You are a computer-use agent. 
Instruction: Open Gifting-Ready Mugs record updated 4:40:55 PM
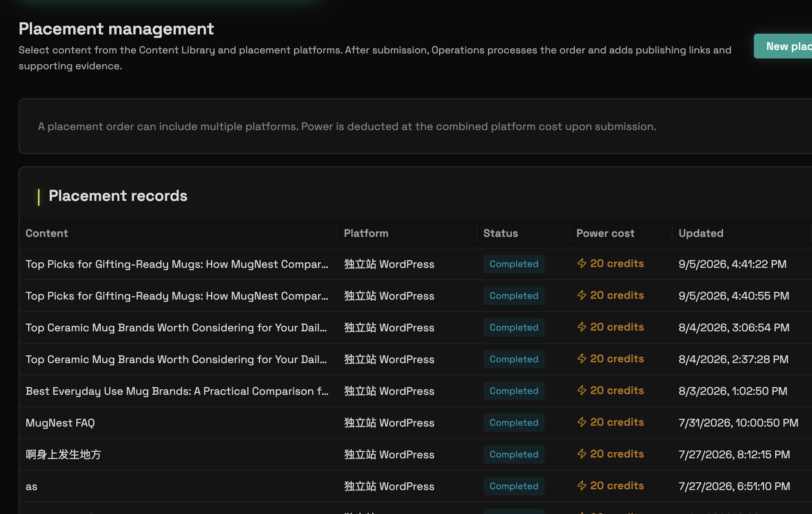177,296
